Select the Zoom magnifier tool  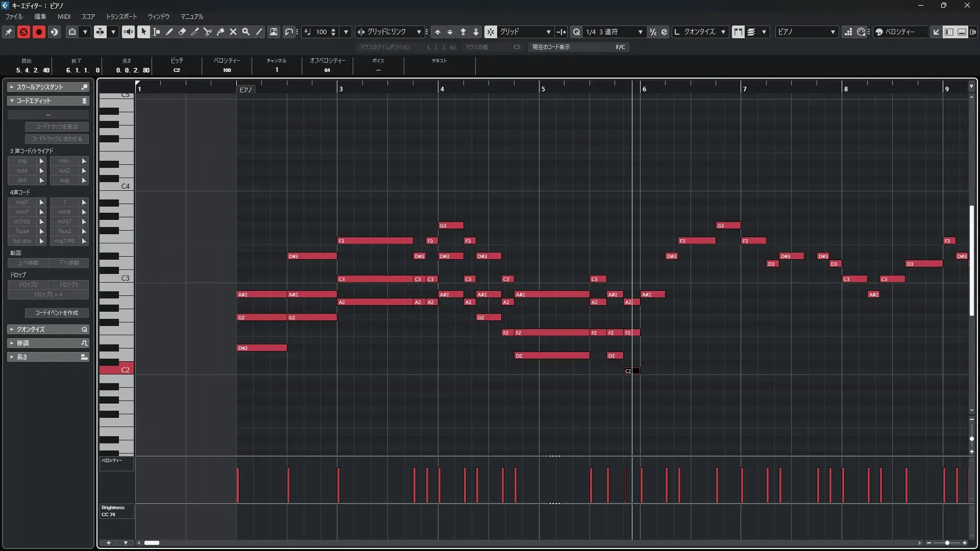(246, 32)
